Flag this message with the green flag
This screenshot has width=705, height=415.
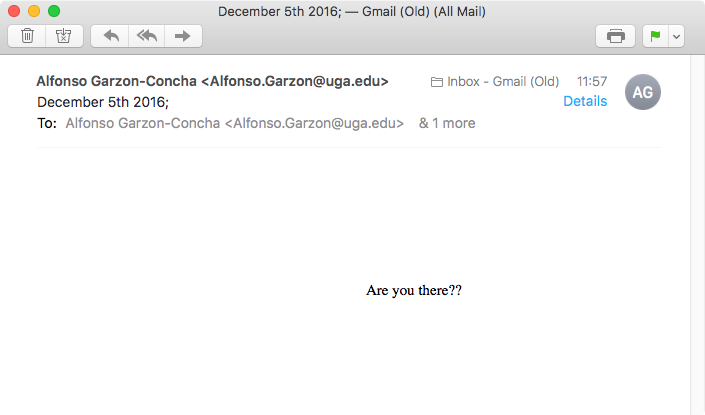pyautogui.click(x=656, y=36)
